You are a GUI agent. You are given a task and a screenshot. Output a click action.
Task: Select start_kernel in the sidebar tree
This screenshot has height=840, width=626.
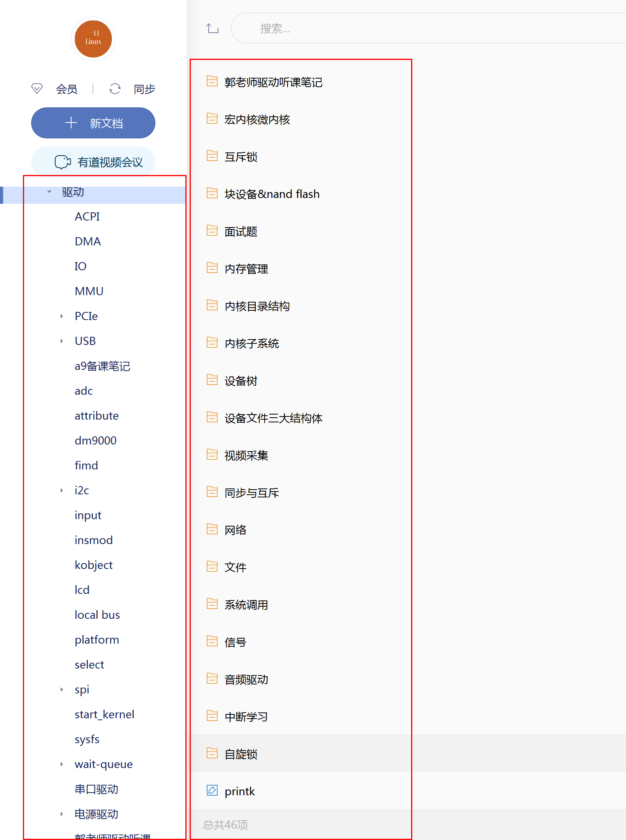tap(105, 714)
